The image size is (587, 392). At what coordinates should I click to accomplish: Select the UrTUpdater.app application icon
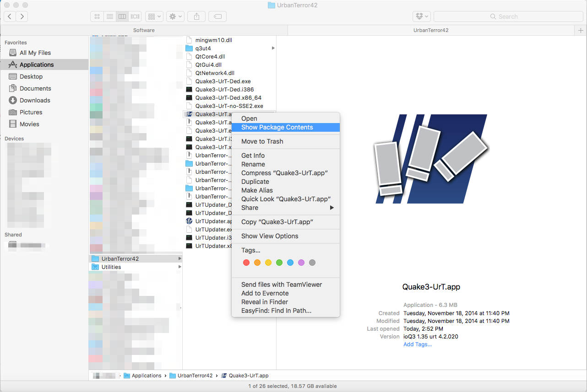pos(189,221)
